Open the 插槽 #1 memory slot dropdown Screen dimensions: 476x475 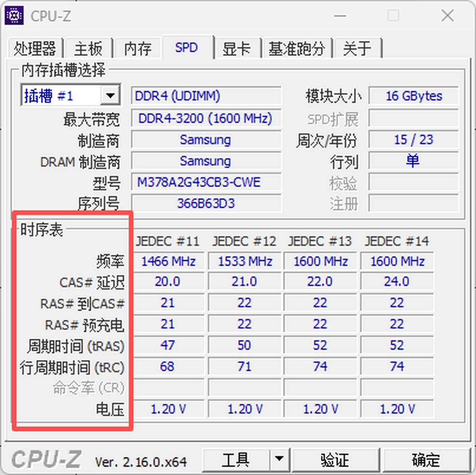(110, 95)
